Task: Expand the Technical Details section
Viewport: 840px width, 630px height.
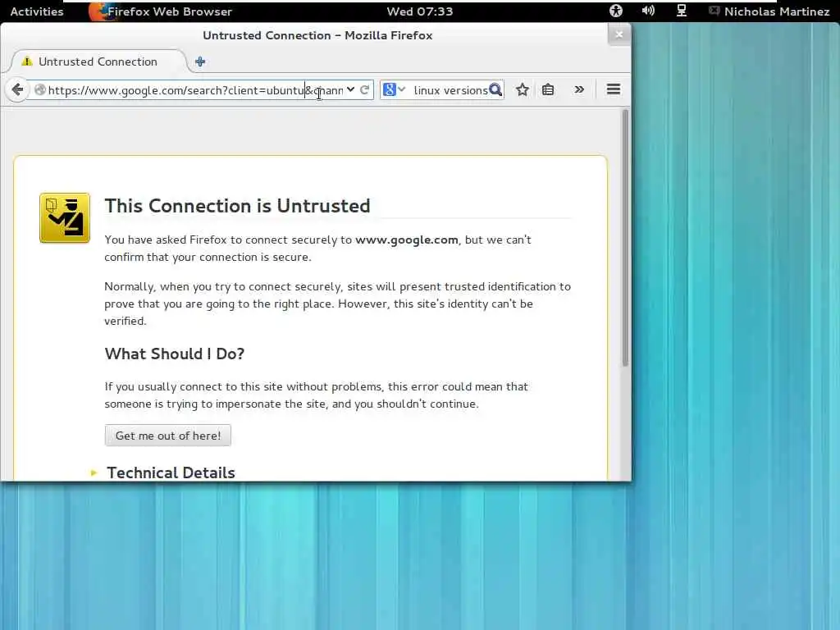Action: point(171,472)
